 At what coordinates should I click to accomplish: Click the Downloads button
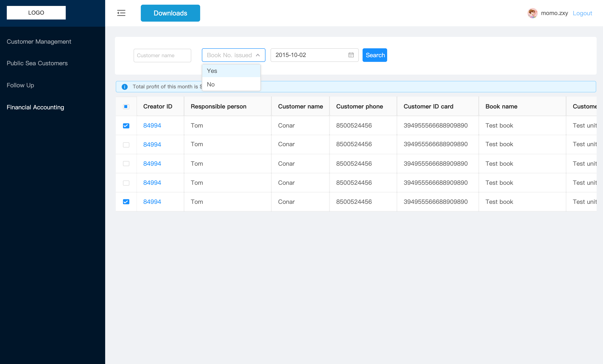(x=170, y=13)
